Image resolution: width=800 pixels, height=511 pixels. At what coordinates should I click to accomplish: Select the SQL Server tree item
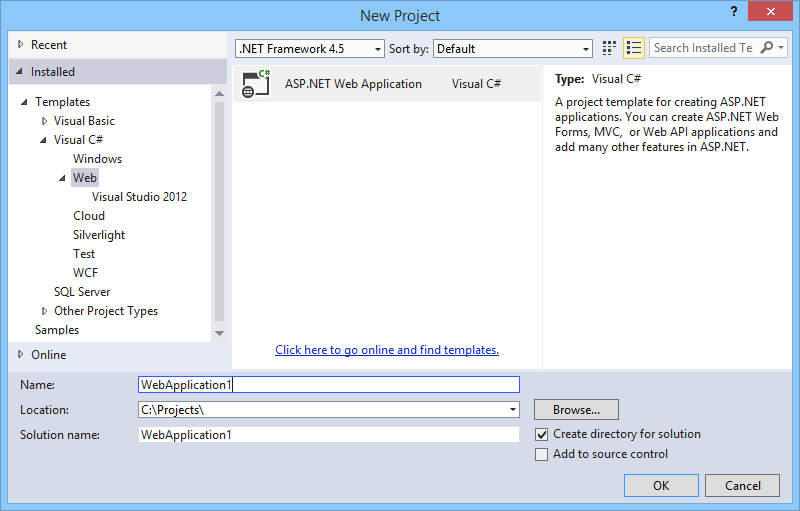coord(82,292)
